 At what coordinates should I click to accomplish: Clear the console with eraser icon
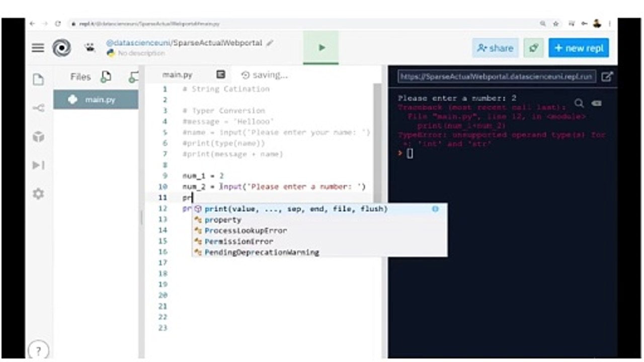pyautogui.click(x=597, y=103)
